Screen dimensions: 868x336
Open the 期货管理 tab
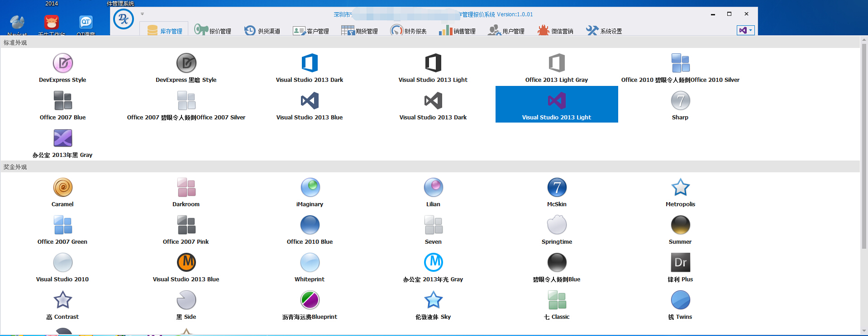[x=360, y=31]
